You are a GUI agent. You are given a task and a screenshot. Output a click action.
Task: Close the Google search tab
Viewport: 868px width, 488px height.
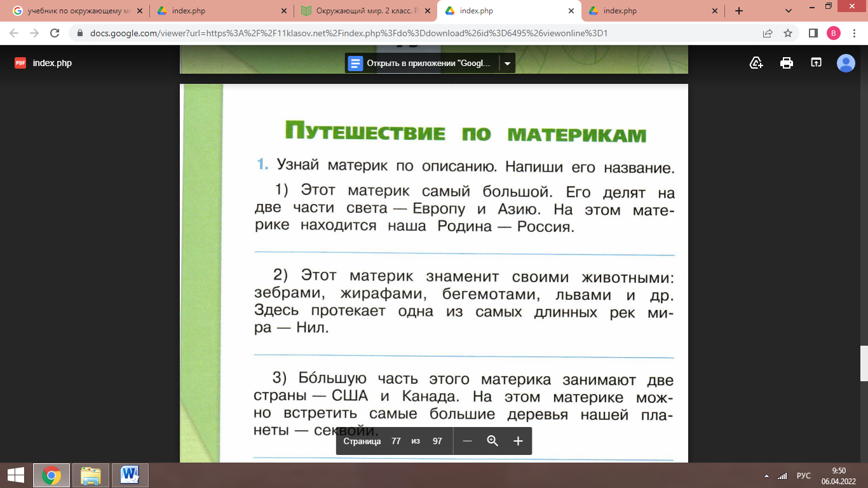(139, 11)
